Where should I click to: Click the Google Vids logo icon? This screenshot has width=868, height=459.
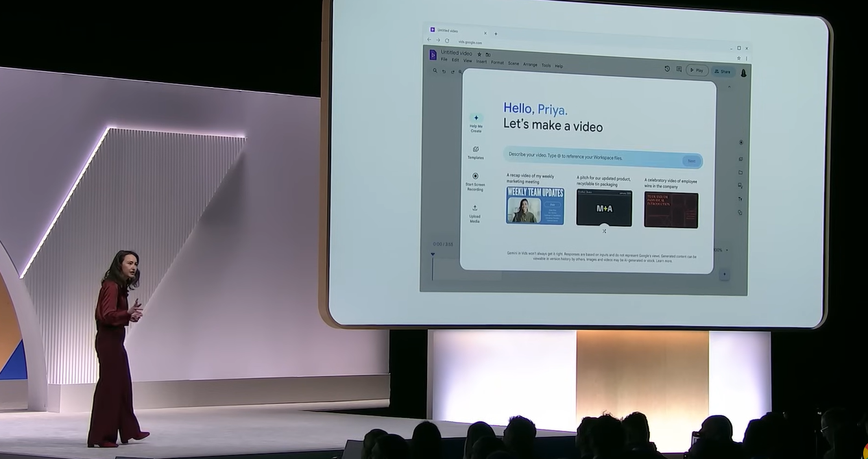(433, 55)
